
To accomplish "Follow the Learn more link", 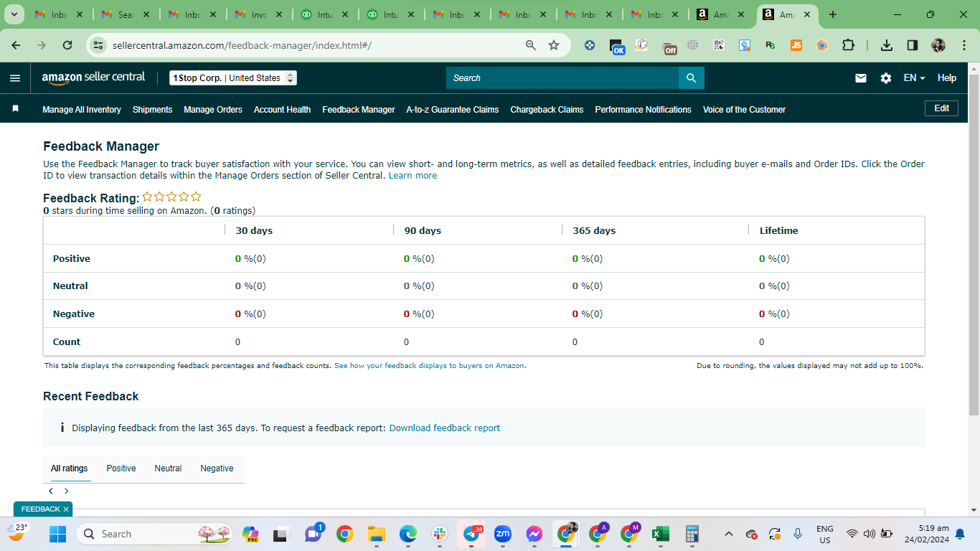I will [413, 176].
